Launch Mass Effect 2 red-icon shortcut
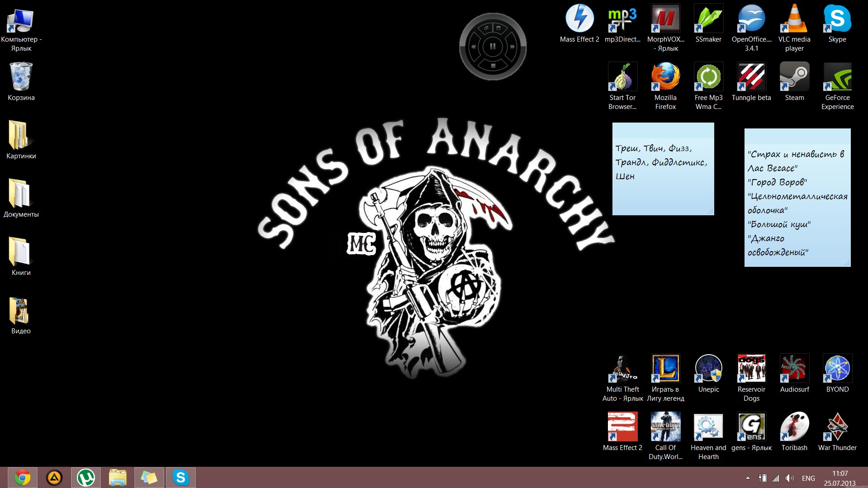This screenshot has width=868, height=488. (622, 426)
